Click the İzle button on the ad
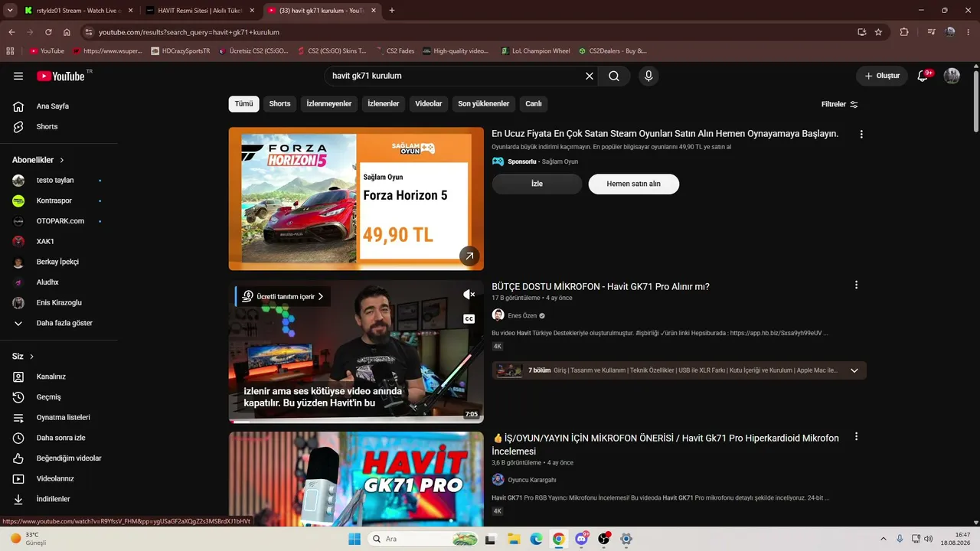The height and width of the screenshot is (551, 980). coord(537,184)
